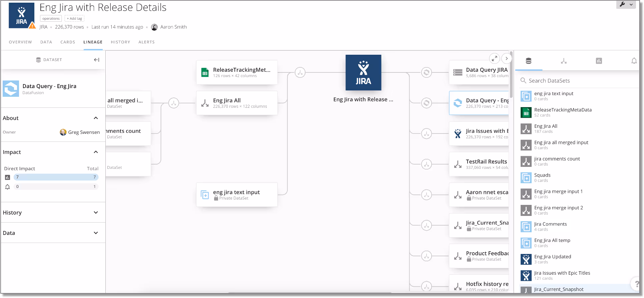Select the Jira Issues with E node
This screenshot has width=644, height=298.
(x=479, y=134)
